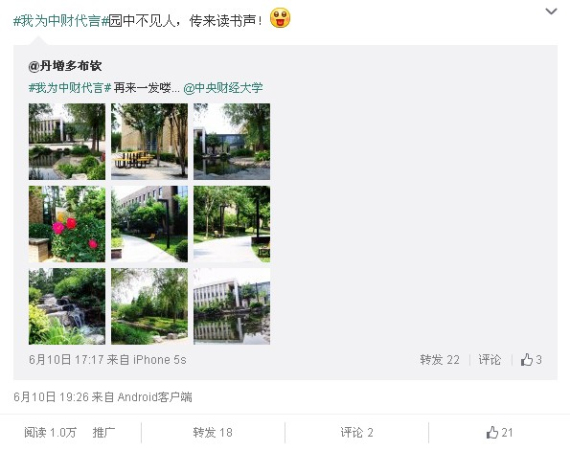Open the 6月10日 19:26 post timestamp
The image size is (570, 450).
pyautogui.click(x=51, y=397)
